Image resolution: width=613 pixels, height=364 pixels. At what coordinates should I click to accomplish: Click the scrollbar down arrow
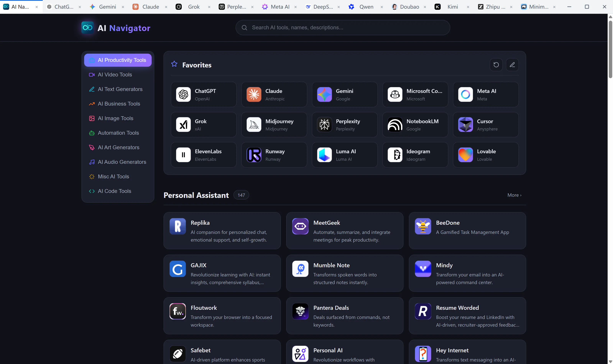click(610, 362)
